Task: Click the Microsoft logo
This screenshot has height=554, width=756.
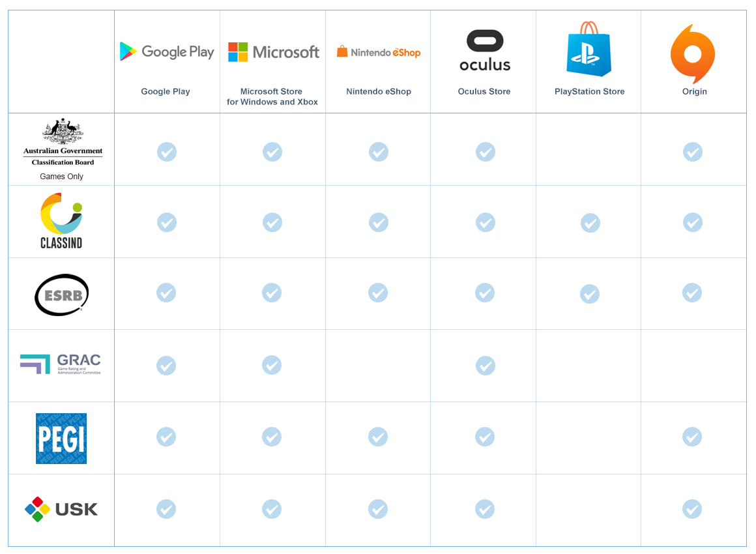Action: tap(273, 51)
